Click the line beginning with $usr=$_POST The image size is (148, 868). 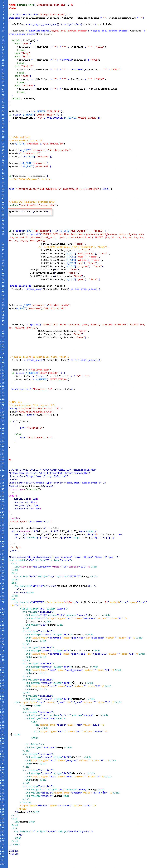pos(36,144)
